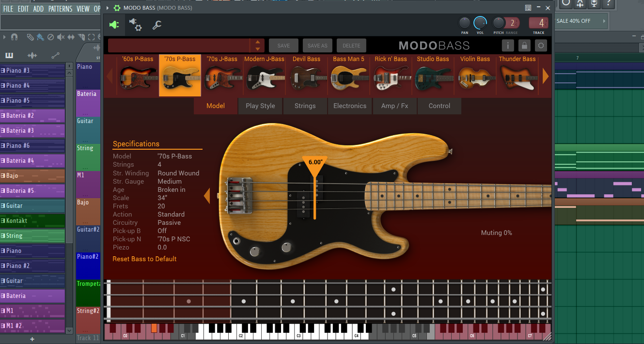
Task: Open the MODO BASS info button
Action: (x=508, y=46)
